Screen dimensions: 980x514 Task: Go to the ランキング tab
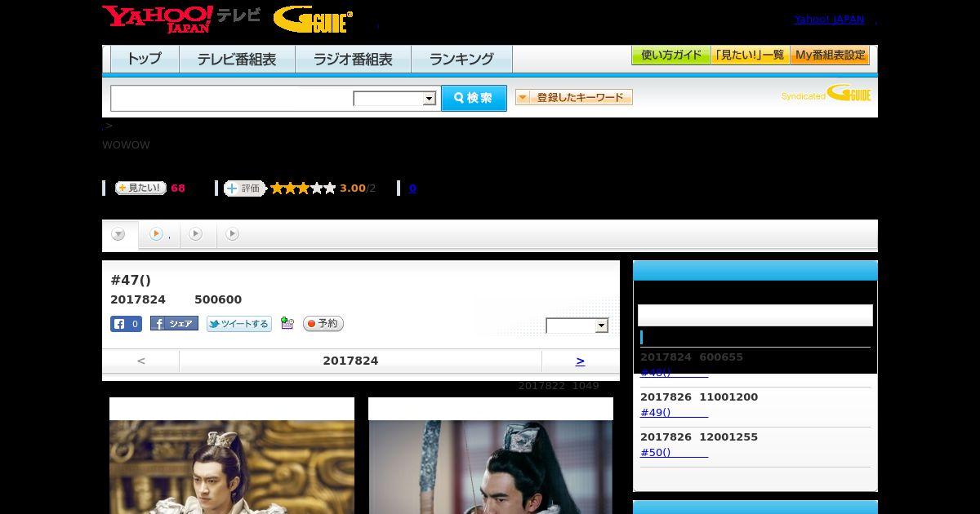[x=461, y=59]
